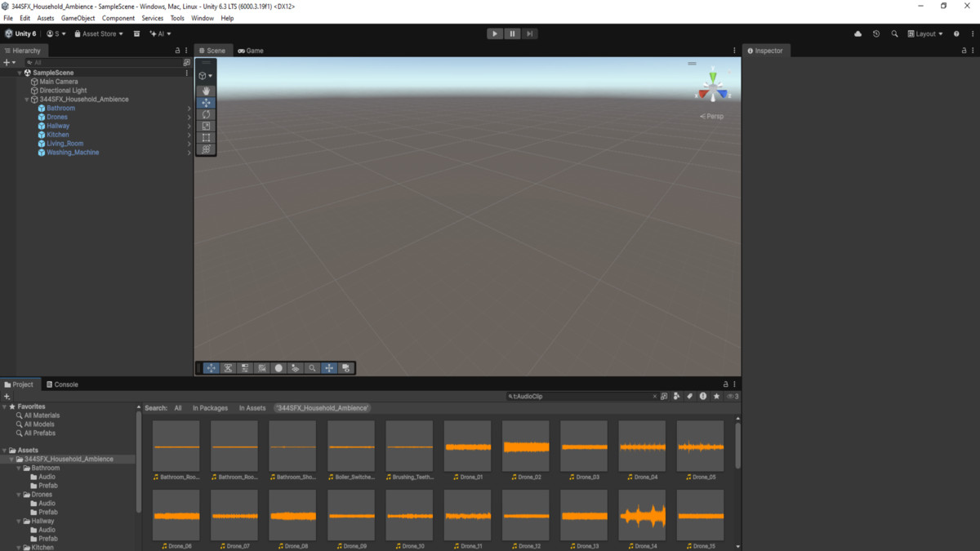The height and width of the screenshot is (551, 980).
Task: Open the version history icon
Action: [x=876, y=34]
